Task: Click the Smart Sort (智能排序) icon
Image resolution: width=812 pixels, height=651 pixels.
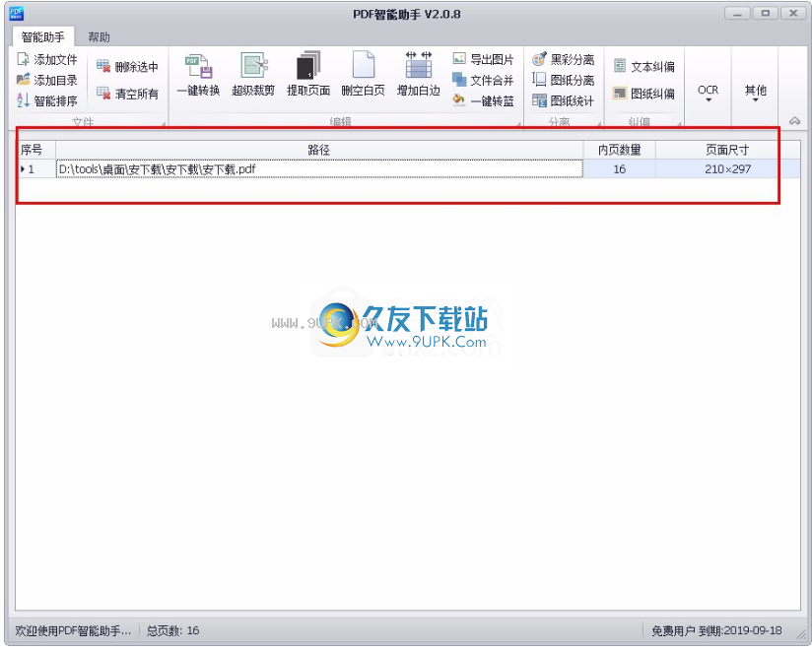Action: pos(24,100)
